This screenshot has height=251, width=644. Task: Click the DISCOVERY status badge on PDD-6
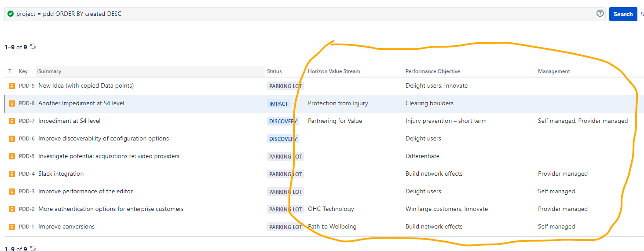pyautogui.click(x=283, y=139)
